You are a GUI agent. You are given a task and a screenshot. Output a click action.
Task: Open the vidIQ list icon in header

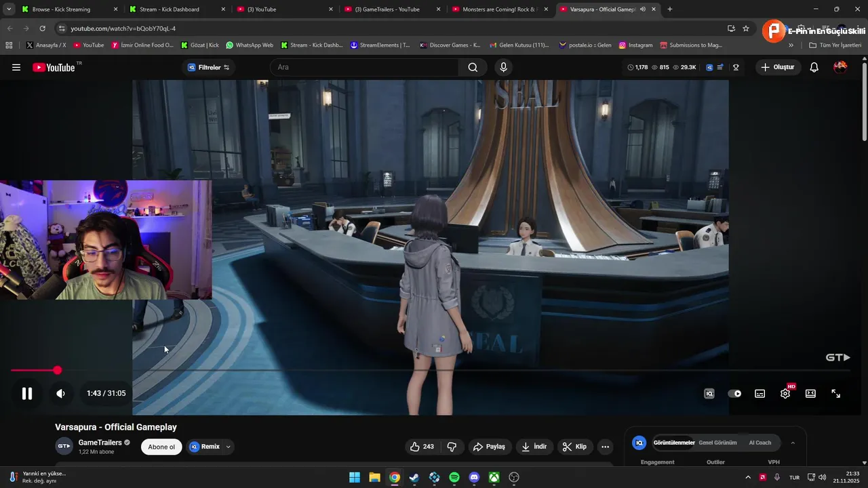tap(721, 67)
